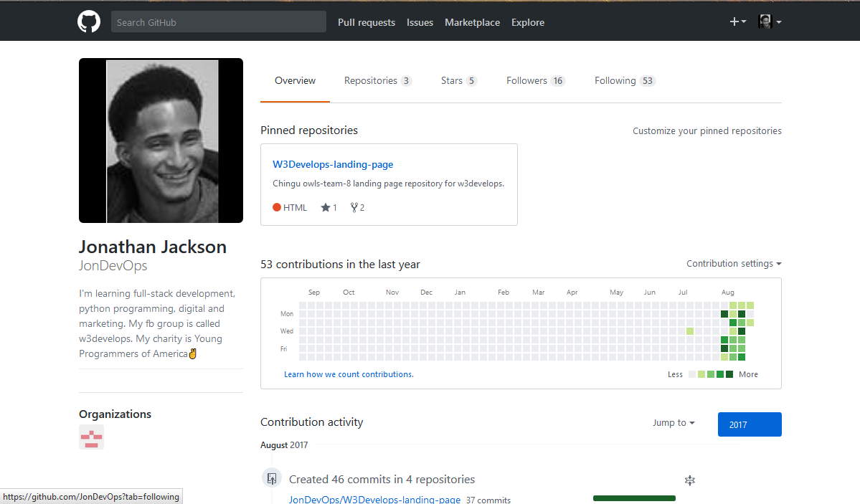Click the profile photo of Jonathan Jackson
This screenshot has width=860, height=504.
(x=161, y=141)
